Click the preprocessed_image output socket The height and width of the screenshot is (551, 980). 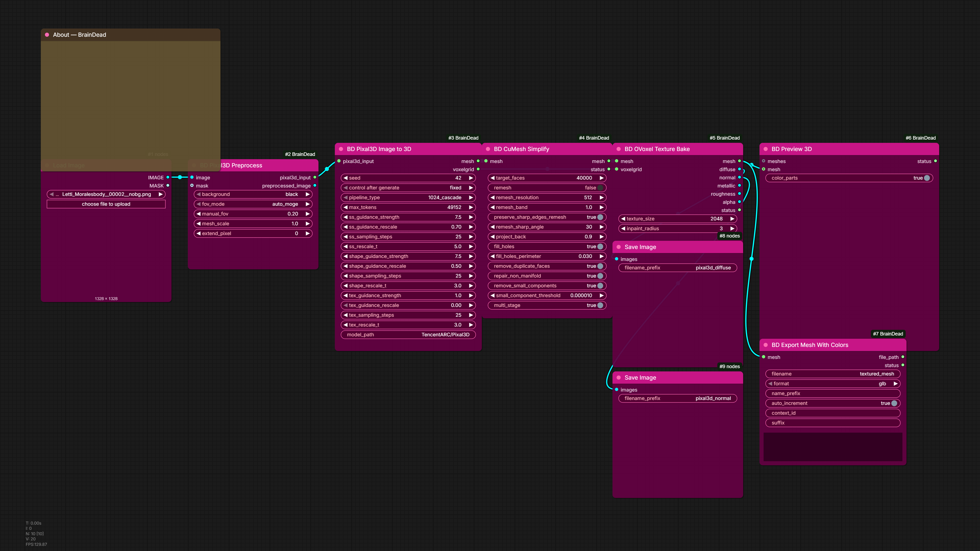pyautogui.click(x=315, y=186)
